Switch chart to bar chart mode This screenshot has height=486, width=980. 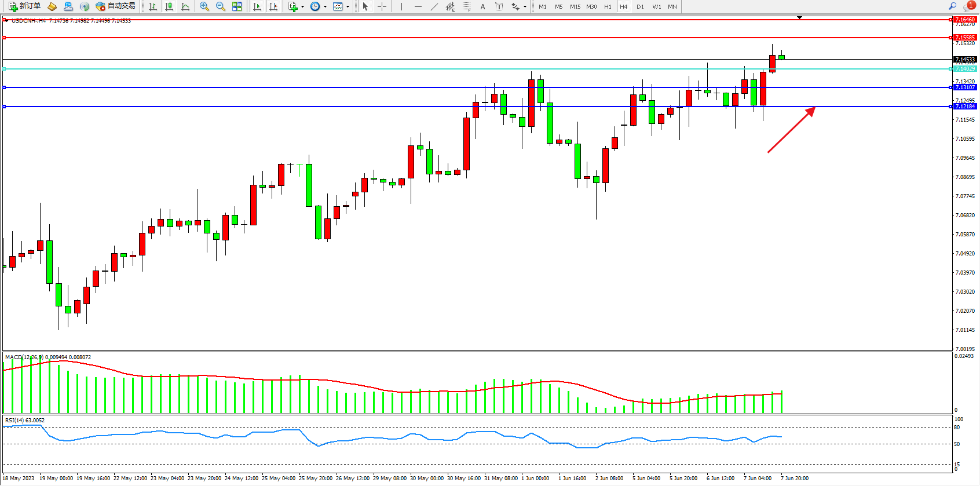153,6
